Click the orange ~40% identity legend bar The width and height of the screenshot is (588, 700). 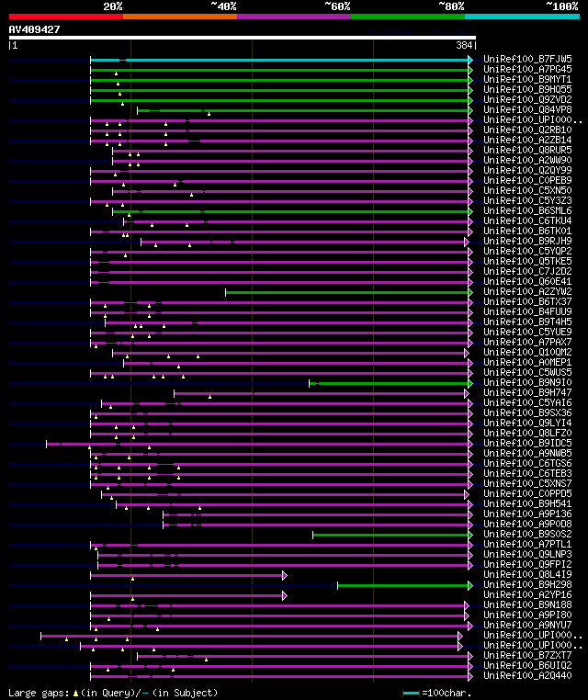click(180, 17)
